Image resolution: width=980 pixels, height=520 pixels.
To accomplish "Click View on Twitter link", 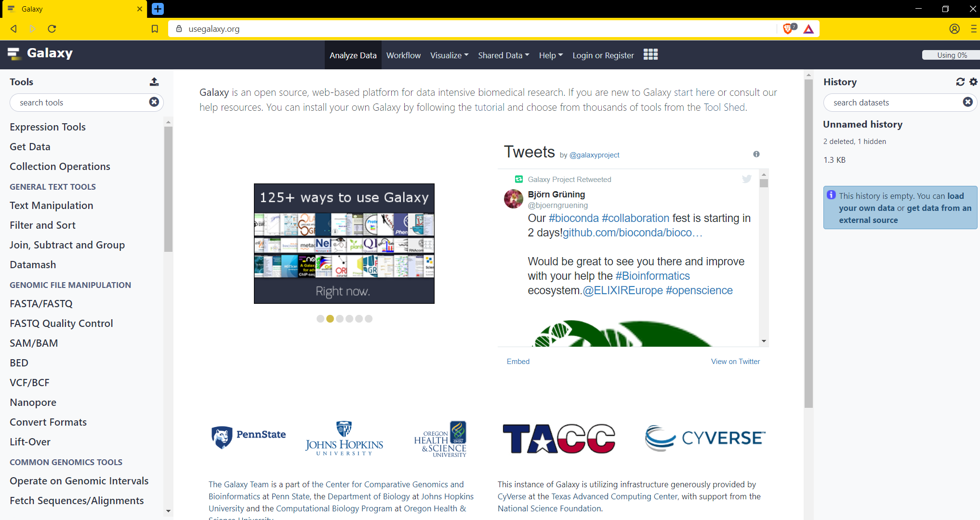I will pos(735,362).
